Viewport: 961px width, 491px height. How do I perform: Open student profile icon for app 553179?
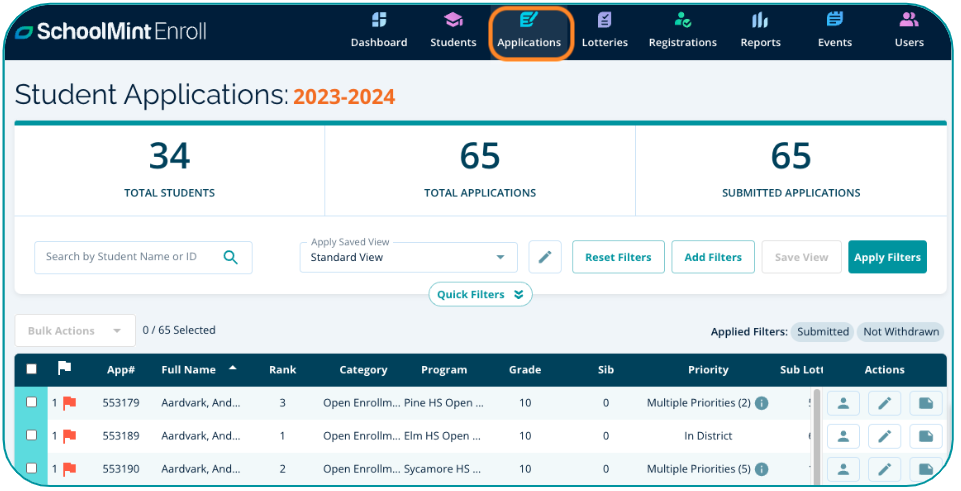[843, 403]
